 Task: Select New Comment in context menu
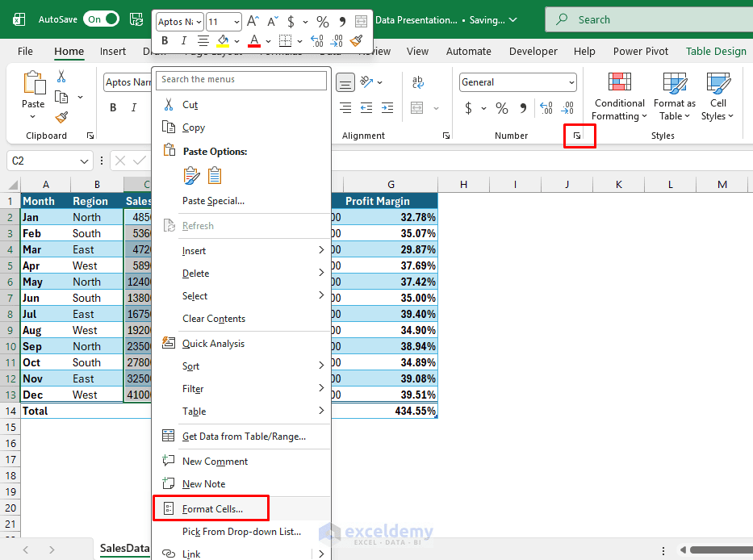(x=241, y=462)
